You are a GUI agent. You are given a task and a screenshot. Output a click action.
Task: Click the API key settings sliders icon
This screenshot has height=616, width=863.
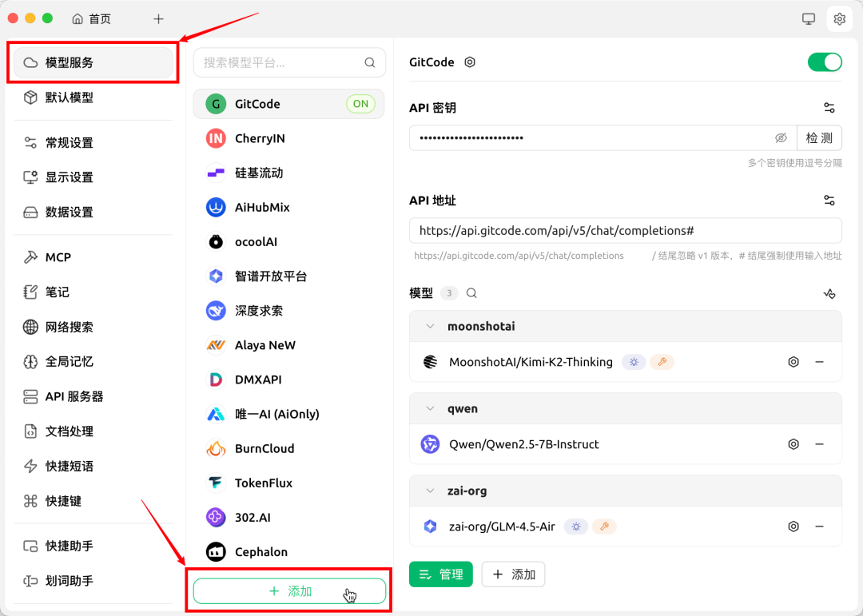click(x=829, y=108)
